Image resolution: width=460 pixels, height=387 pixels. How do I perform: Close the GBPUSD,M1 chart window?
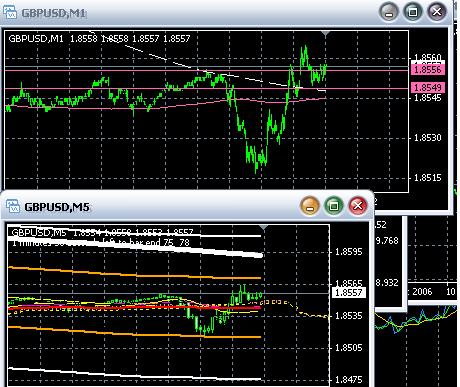click(x=437, y=12)
